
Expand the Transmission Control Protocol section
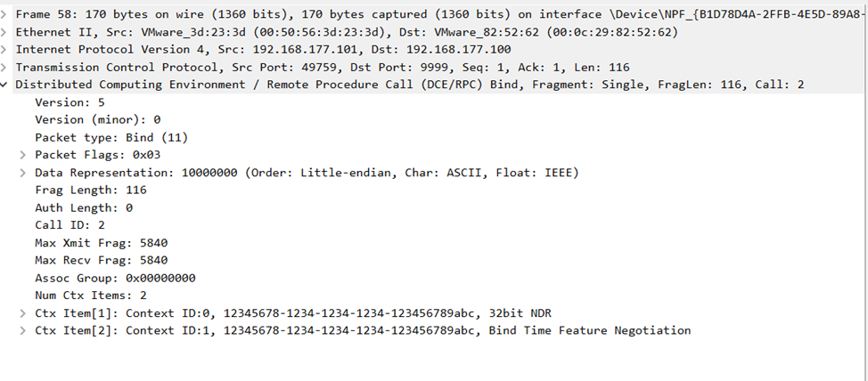tap(5, 68)
